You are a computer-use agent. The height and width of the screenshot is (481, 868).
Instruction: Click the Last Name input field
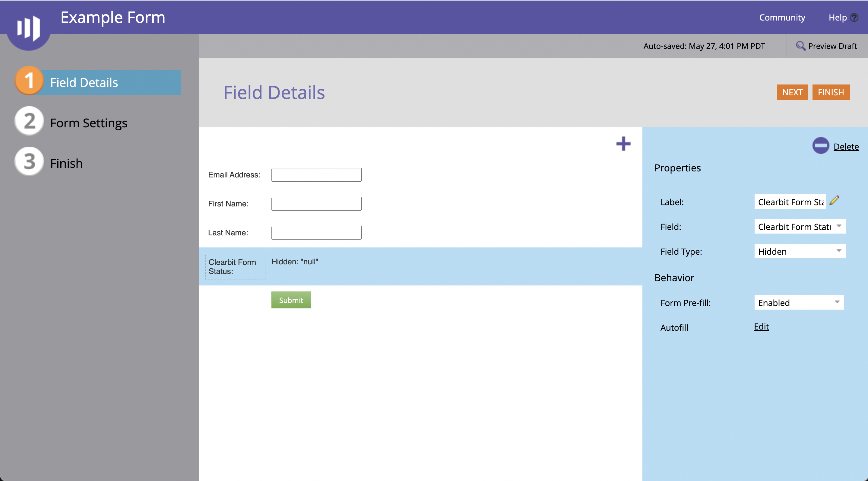(316, 233)
